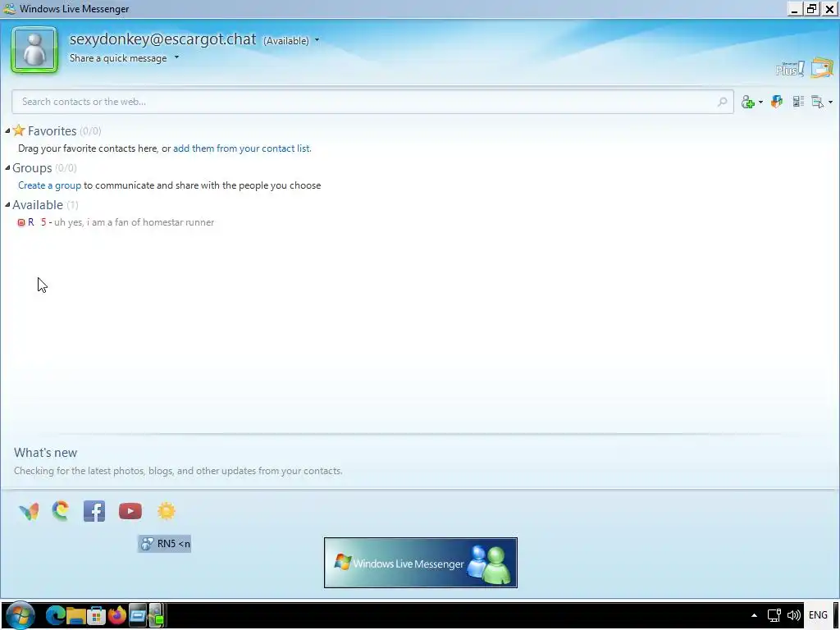Screen dimensions: 840x630
Task: Open the Windows Start orb
Action: (21, 615)
